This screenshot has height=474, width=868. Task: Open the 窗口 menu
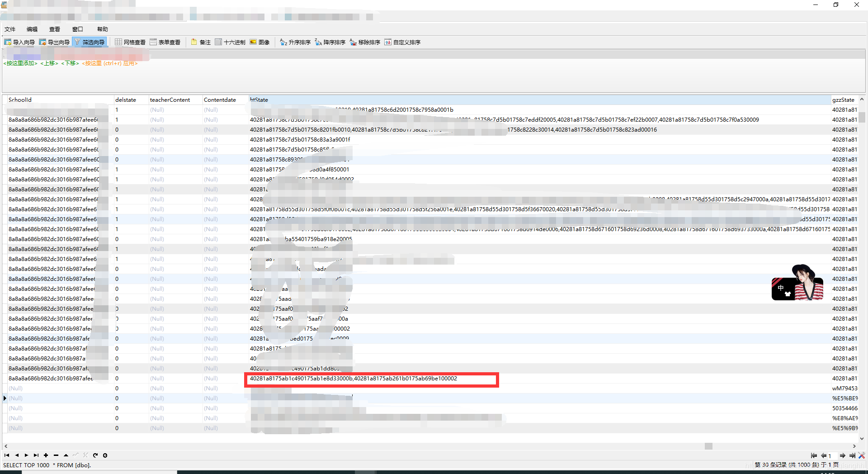pyautogui.click(x=78, y=29)
